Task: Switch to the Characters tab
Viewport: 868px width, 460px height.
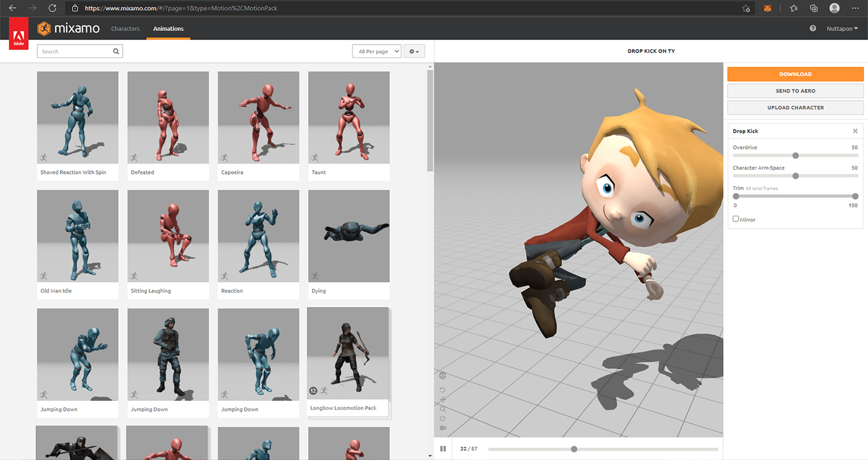Action: click(125, 29)
